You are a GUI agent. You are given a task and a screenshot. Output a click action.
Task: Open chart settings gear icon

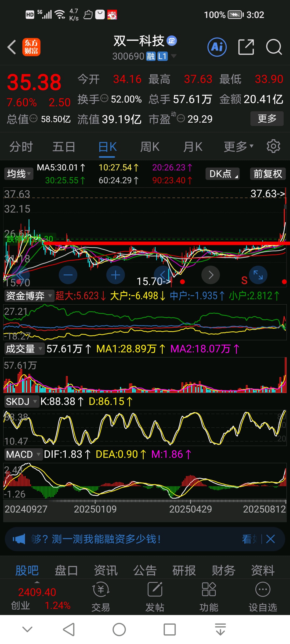pos(273,146)
